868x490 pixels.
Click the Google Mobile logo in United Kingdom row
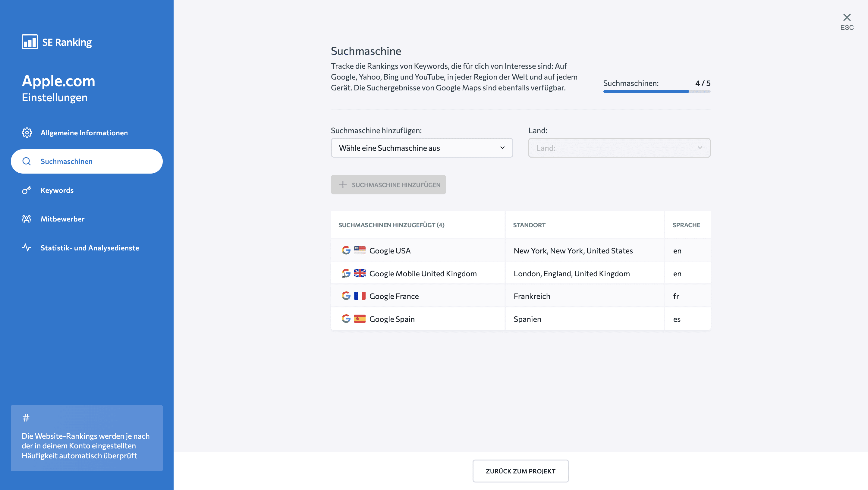coord(346,273)
